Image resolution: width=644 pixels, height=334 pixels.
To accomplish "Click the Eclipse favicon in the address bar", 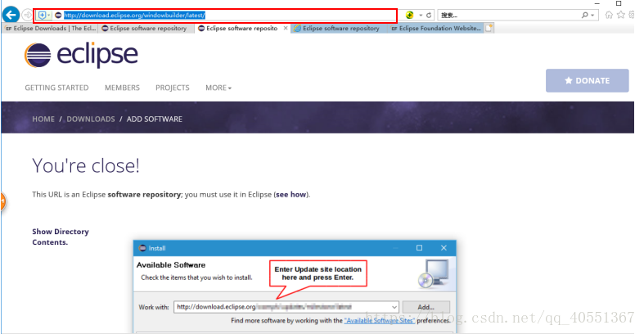I will 58,16.
